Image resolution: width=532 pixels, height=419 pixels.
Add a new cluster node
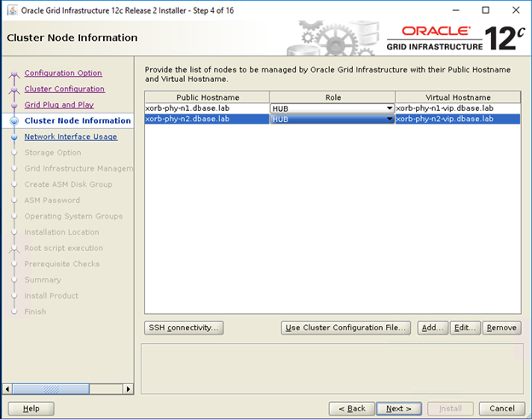432,328
